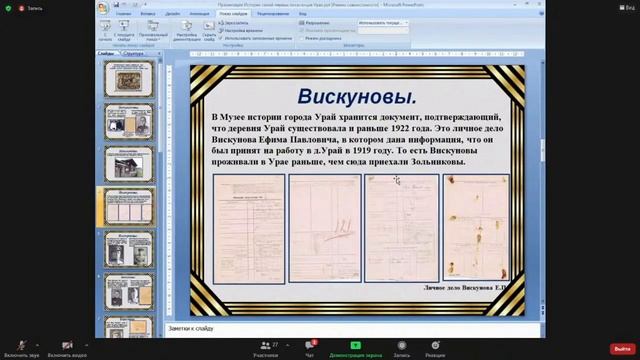Image resolution: width=640 pixels, height=360 pixels.
Task: Switch to the Вставка ribbon tab
Action: (148, 13)
